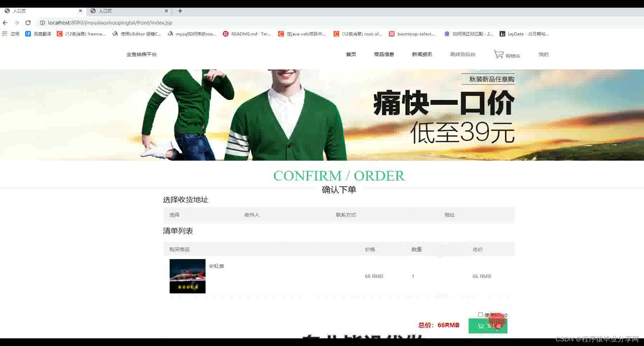Open the freema... CSDN bookmark
The width and height of the screenshot is (644, 346).
point(81,34)
